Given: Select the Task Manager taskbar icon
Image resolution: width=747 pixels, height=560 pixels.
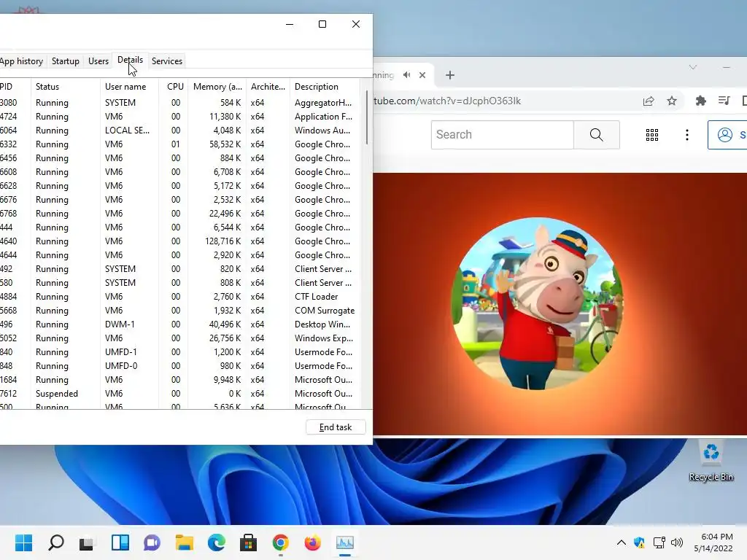Looking at the screenshot, I should click(344, 542).
